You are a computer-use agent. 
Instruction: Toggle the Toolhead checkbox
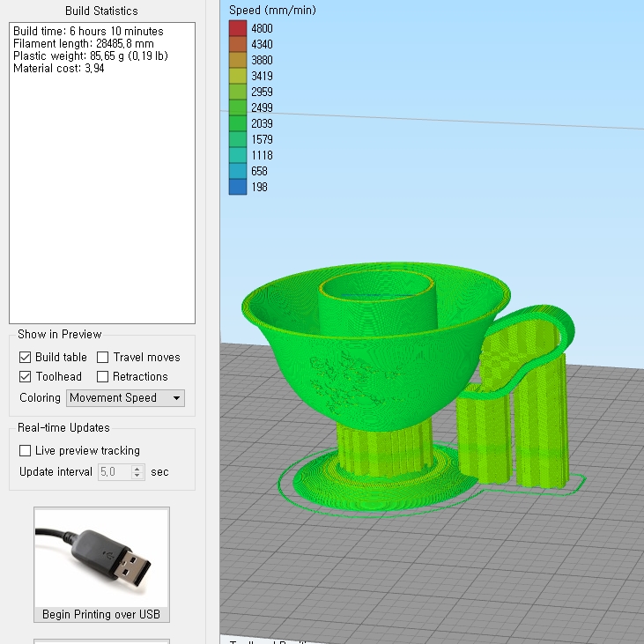point(25,377)
